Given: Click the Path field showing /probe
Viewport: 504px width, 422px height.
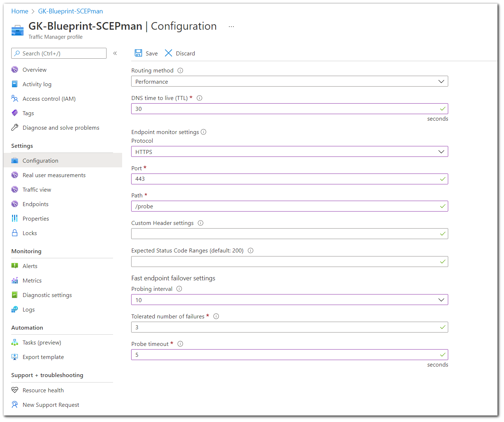Looking at the screenshot, I should (x=290, y=206).
